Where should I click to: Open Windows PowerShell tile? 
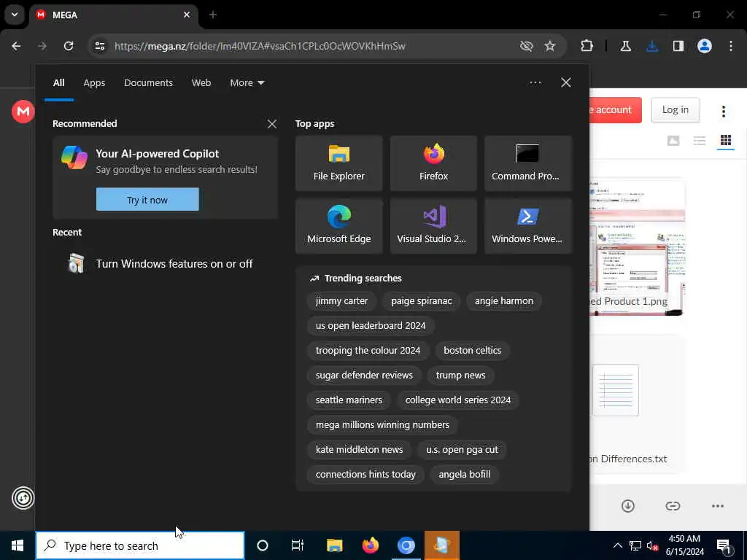click(x=528, y=226)
